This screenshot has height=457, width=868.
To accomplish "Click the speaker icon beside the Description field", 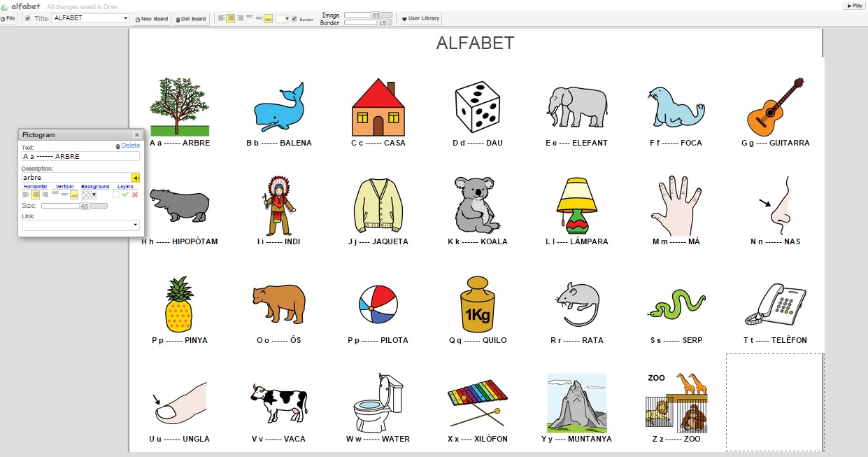I will coord(136,178).
